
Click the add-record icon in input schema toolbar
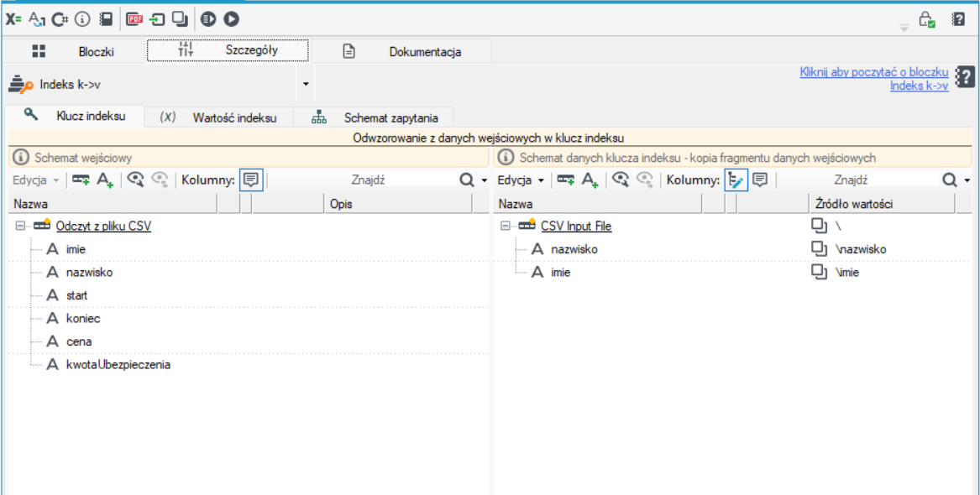point(81,180)
